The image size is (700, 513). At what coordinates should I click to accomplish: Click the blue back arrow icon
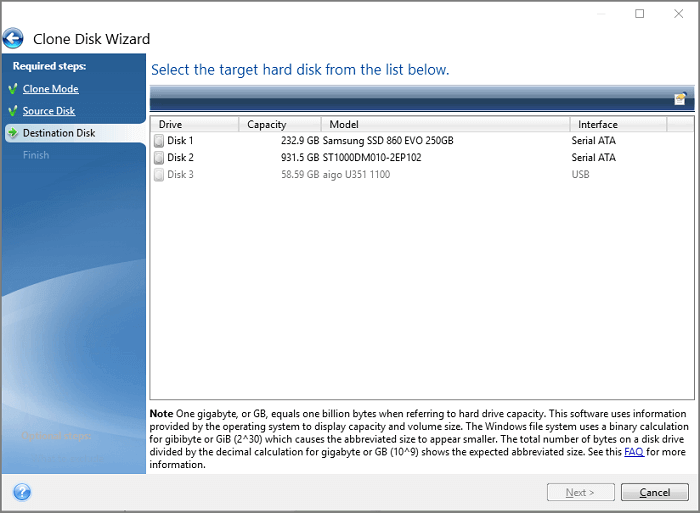(13, 38)
